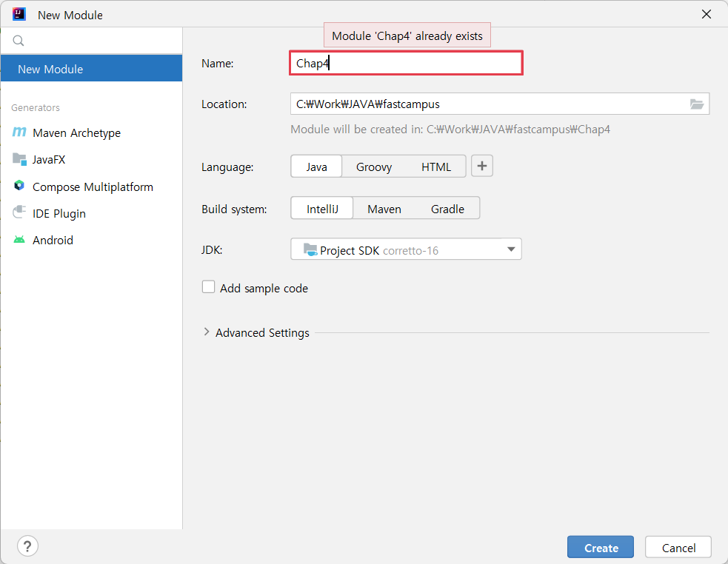Close the New Module dialog
728x564 pixels.
point(707,14)
